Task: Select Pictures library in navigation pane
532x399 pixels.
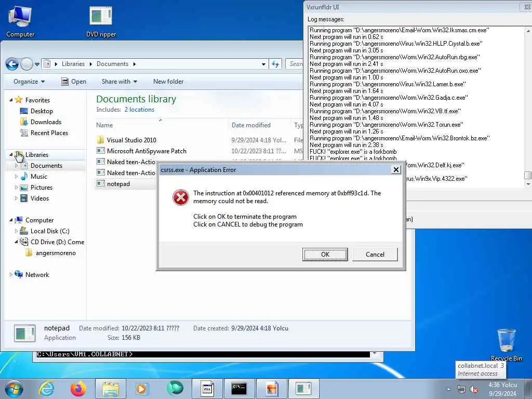Action: pyautogui.click(x=42, y=187)
